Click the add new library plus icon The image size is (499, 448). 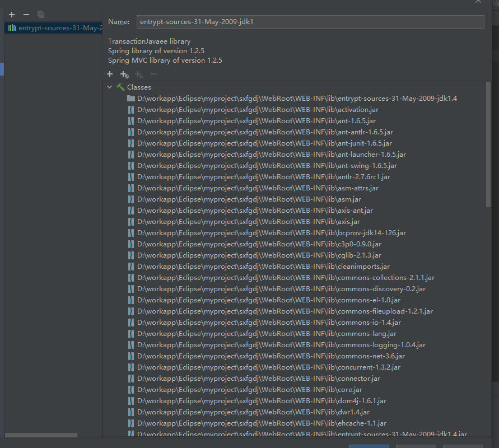[12, 15]
